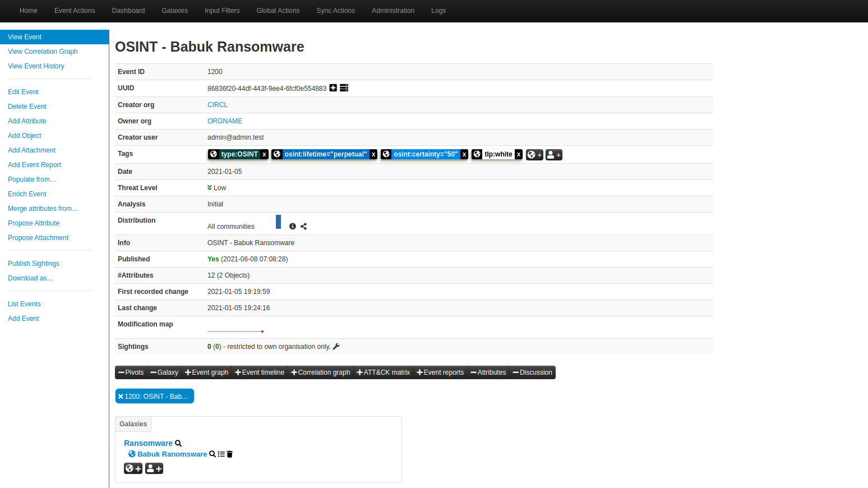The image size is (868, 488).
Task: Open the Ransomware galaxy link
Action: coord(148,443)
